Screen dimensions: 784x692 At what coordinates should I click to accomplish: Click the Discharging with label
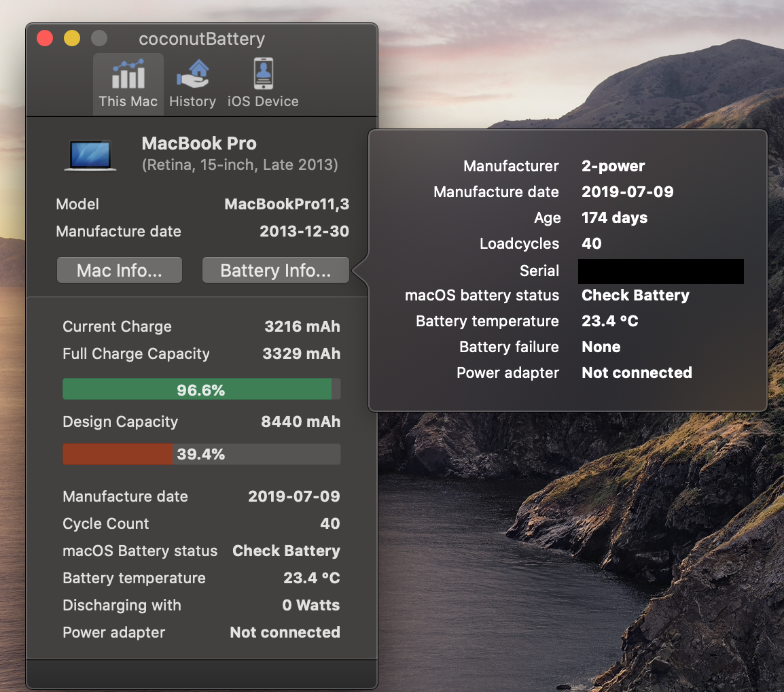coord(122,606)
